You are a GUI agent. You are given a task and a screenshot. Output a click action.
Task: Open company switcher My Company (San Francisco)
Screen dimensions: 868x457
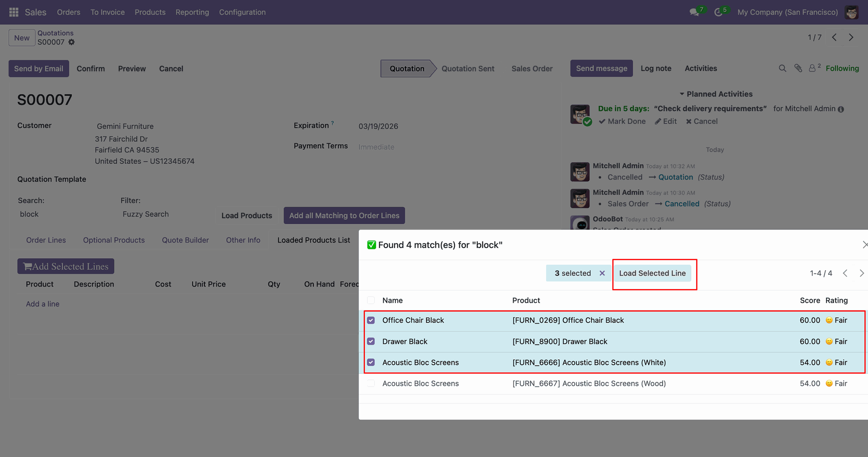(x=788, y=12)
